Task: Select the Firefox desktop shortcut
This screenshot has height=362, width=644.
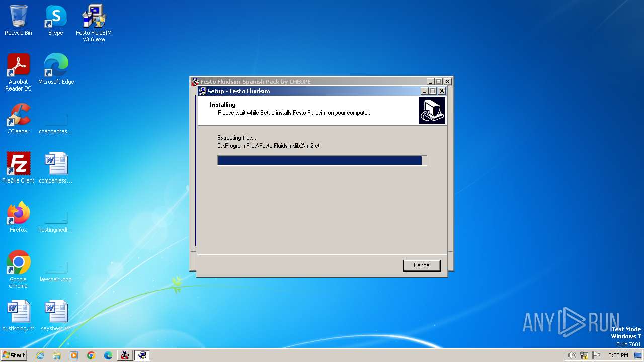Action: [18, 217]
